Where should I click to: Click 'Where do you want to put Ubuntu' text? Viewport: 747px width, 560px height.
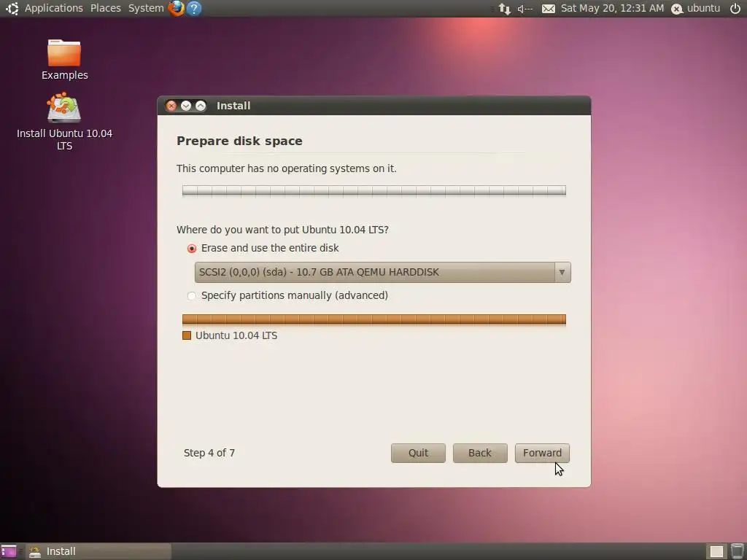[x=282, y=230]
